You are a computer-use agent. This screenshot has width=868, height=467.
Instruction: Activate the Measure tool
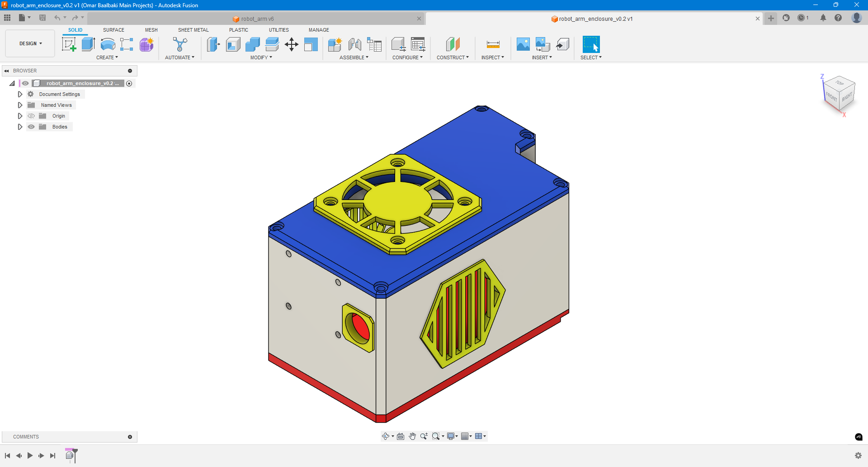point(493,44)
